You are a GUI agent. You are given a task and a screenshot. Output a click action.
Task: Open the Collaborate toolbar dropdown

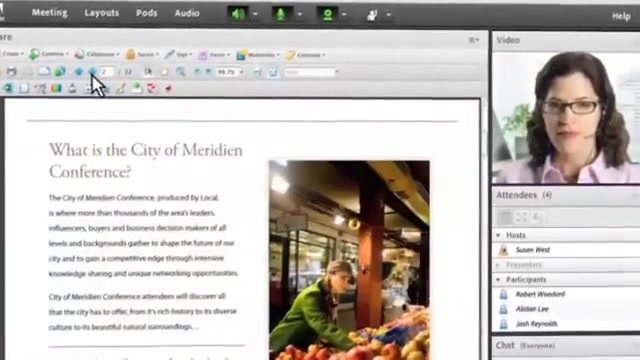[97, 54]
